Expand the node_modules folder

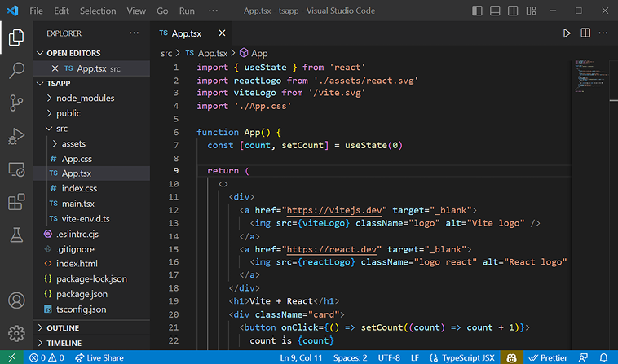tap(85, 99)
